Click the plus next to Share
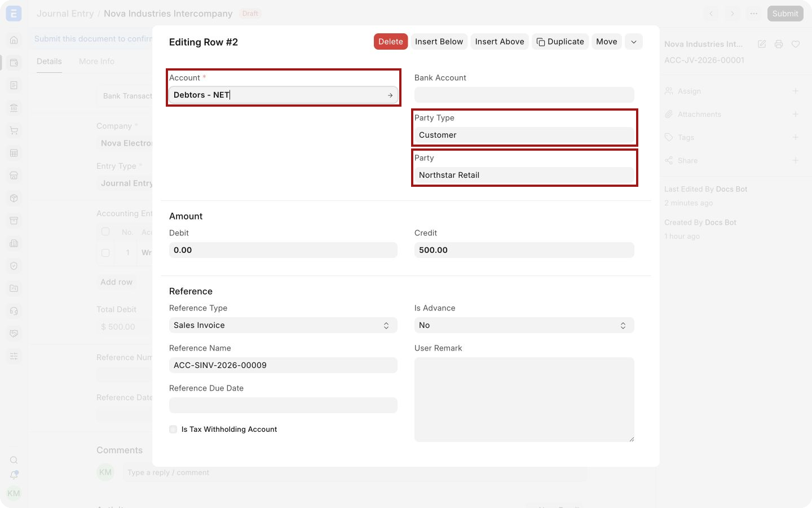This screenshot has width=812, height=508. pyautogui.click(x=796, y=160)
